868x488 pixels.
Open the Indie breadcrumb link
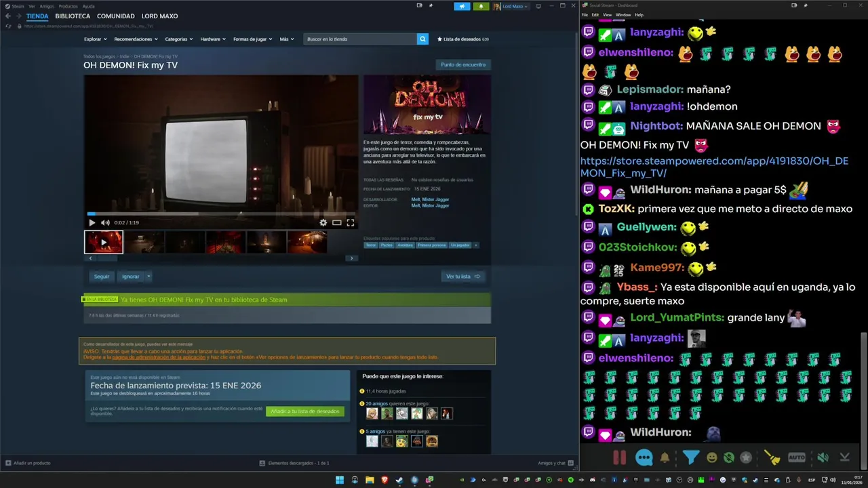click(x=124, y=56)
